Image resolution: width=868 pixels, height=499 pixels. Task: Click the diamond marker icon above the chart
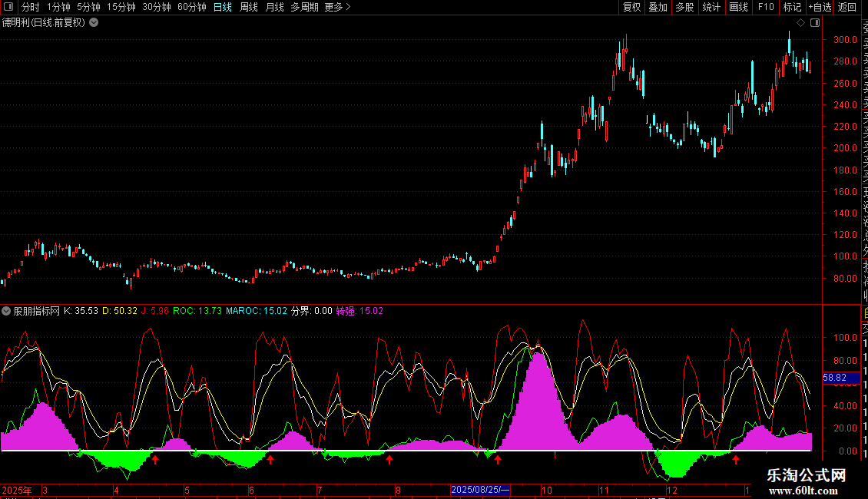point(800,23)
